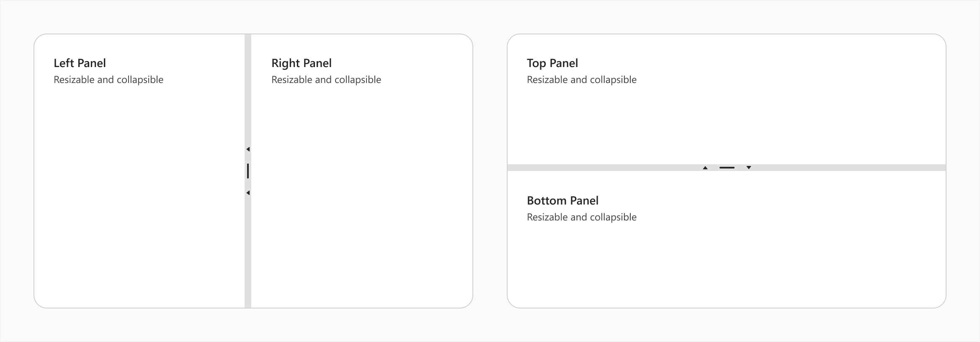Click the collapse arrow below the vertical drag handle
The width and height of the screenshot is (980, 342).
pos(248,193)
